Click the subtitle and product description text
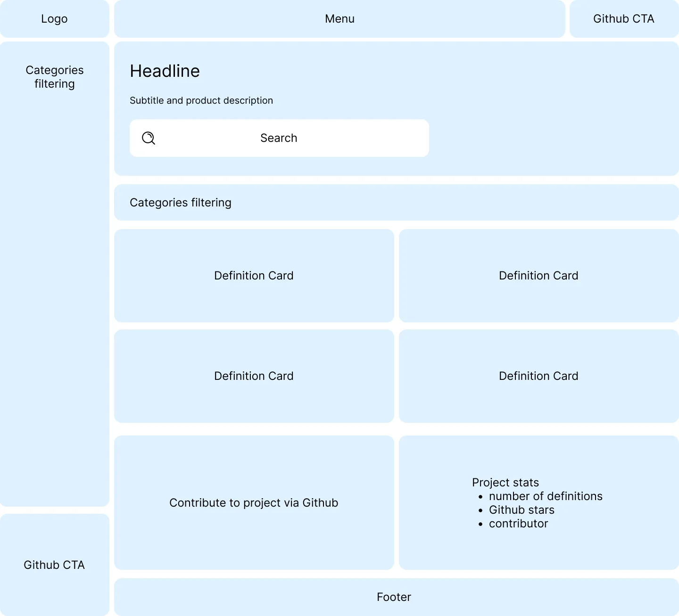Screen dimensions: 679x616 tap(201, 100)
